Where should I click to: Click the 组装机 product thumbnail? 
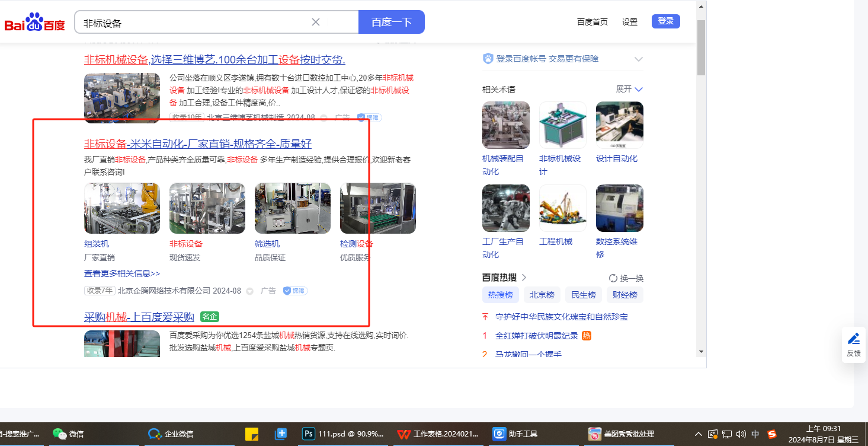(x=122, y=208)
